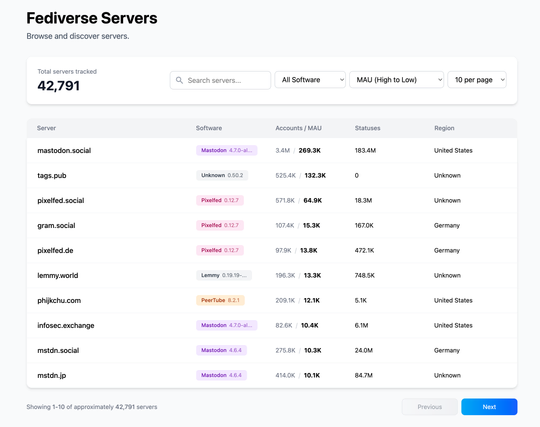This screenshot has height=427, width=540.
Task: Select the lemmy.world server name
Action: point(58,275)
